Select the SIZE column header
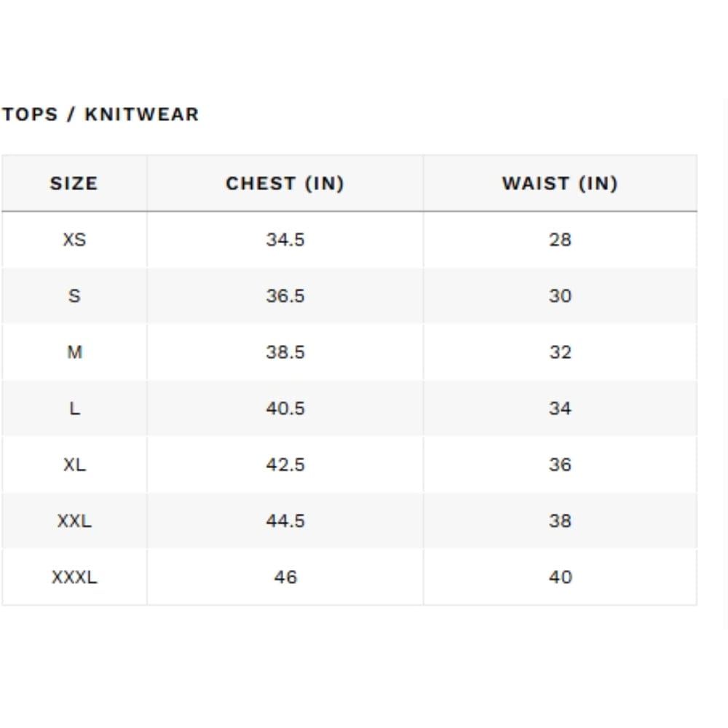The height and width of the screenshot is (728, 728). tap(74, 183)
